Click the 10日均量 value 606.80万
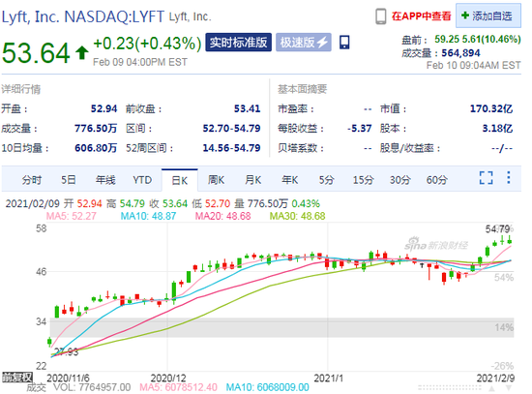Screen dimensions: 532x394 (x=96, y=148)
